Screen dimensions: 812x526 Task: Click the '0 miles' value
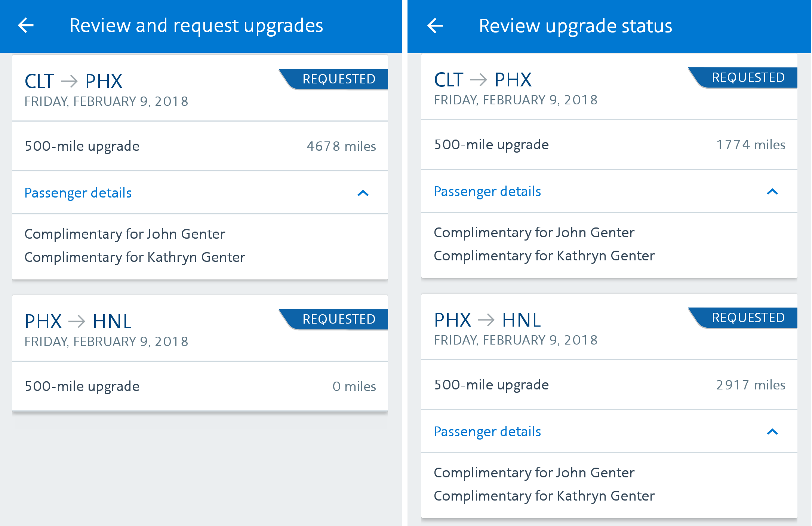[354, 386]
